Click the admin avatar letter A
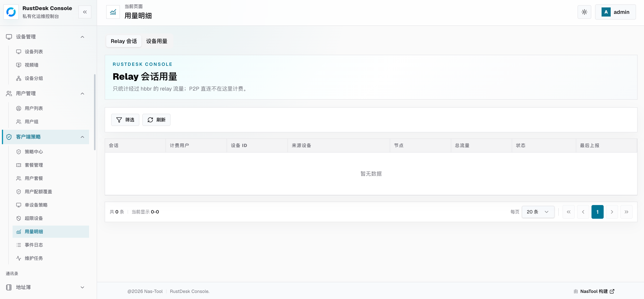Viewport: 644px width, 299px height. click(x=606, y=12)
